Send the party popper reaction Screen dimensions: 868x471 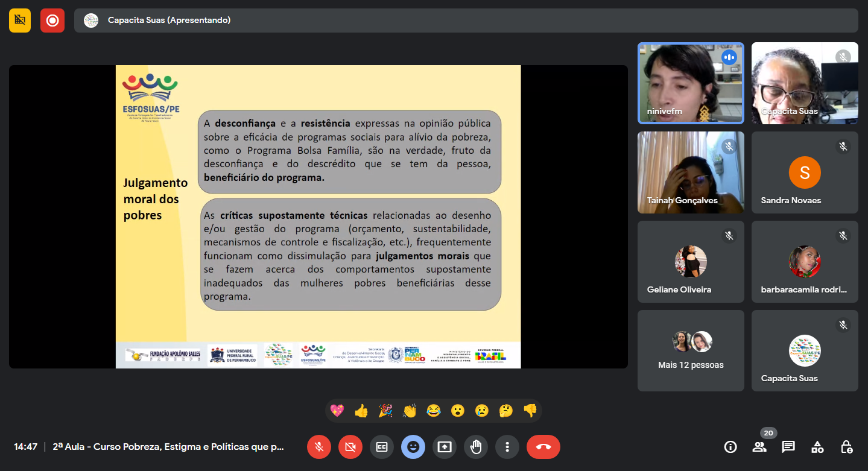pyautogui.click(x=385, y=411)
